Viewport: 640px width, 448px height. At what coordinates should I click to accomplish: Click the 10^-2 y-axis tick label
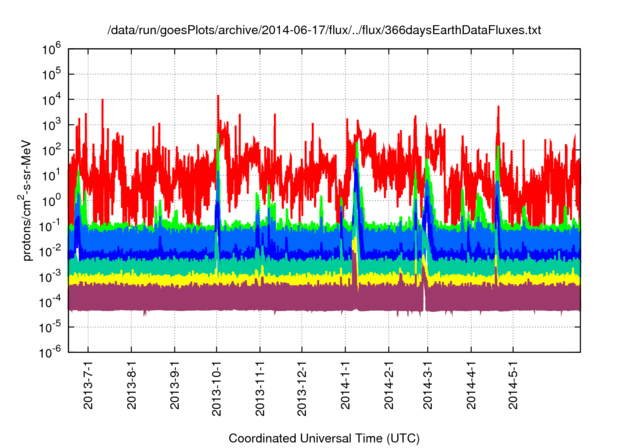coord(51,251)
